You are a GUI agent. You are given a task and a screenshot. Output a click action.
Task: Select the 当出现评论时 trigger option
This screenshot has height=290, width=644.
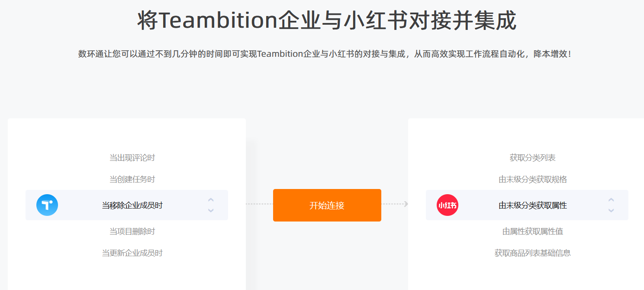pos(132,158)
